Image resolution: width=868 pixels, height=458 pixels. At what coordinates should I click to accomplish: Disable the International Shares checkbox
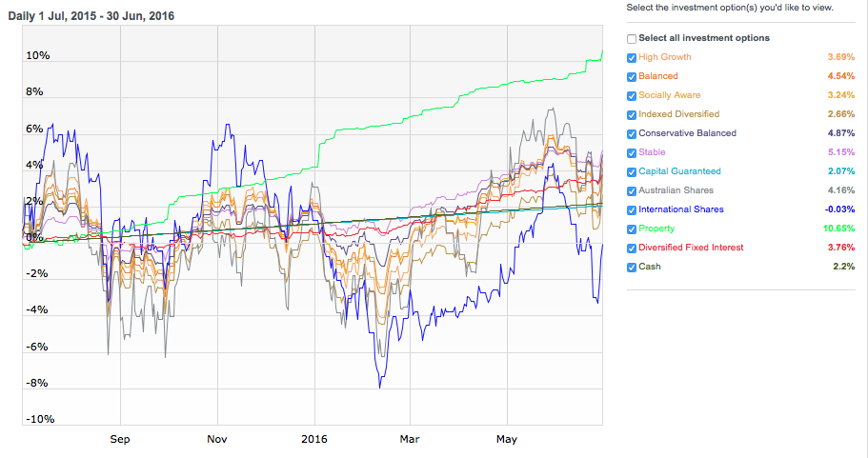(632, 210)
